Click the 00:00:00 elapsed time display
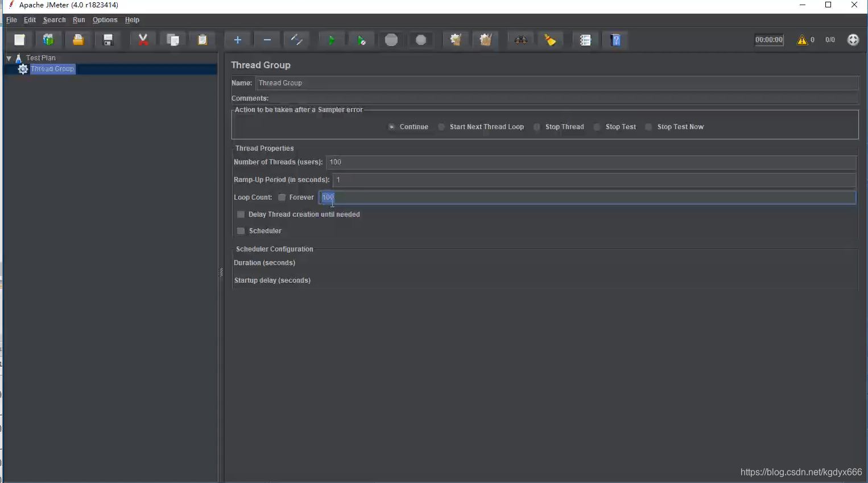868x483 pixels. click(x=769, y=40)
